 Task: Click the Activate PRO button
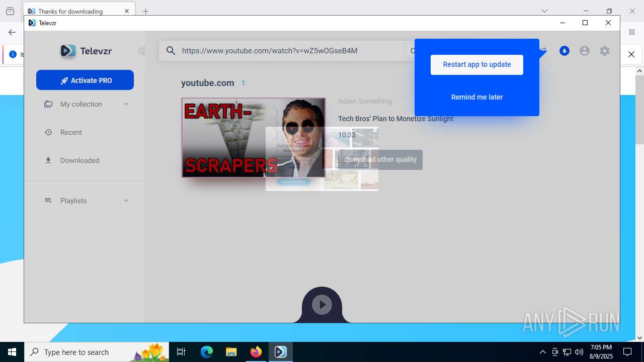(85, 80)
